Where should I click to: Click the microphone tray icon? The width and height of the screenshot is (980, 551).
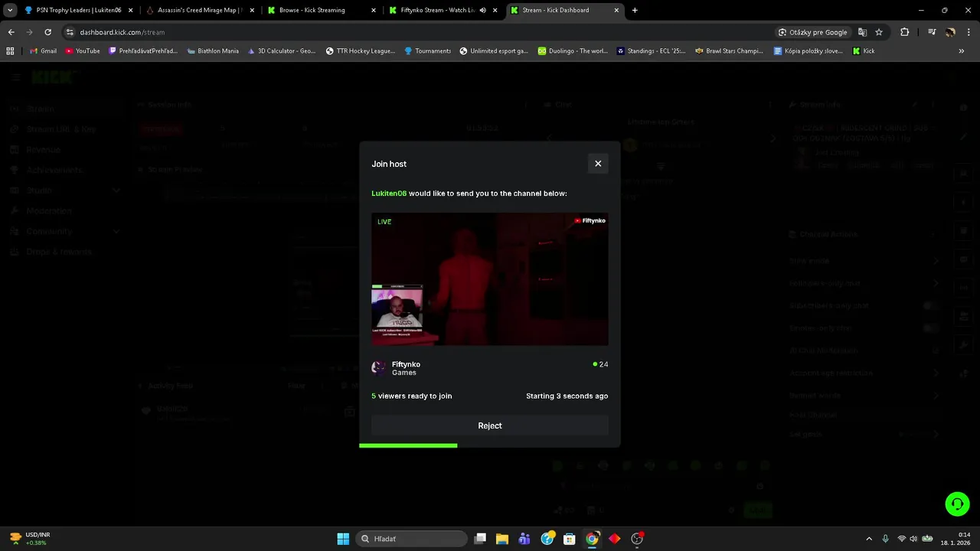(885, 539)
